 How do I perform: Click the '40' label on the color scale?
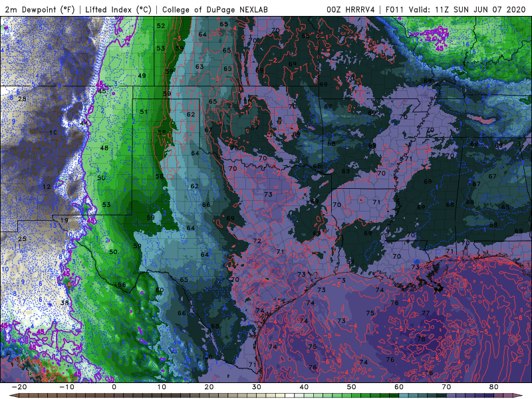304,387
